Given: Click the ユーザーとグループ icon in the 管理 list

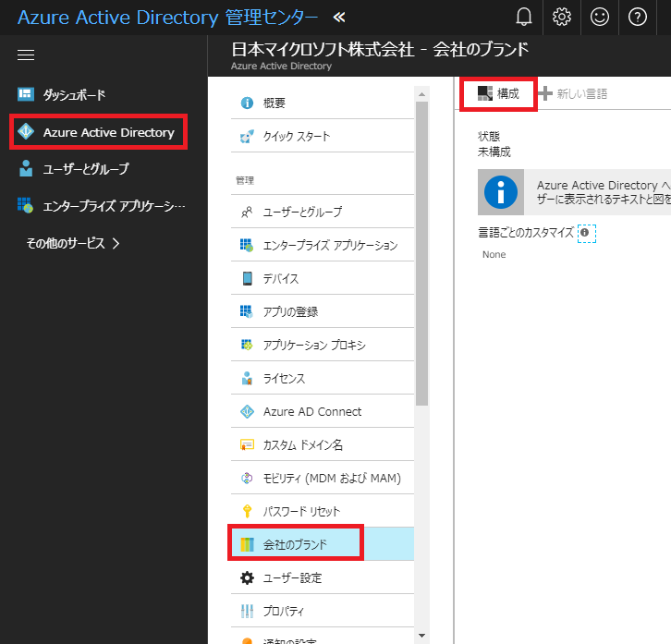Looking at the screenshot, I should pyautogui.click(x=247, y=212).
